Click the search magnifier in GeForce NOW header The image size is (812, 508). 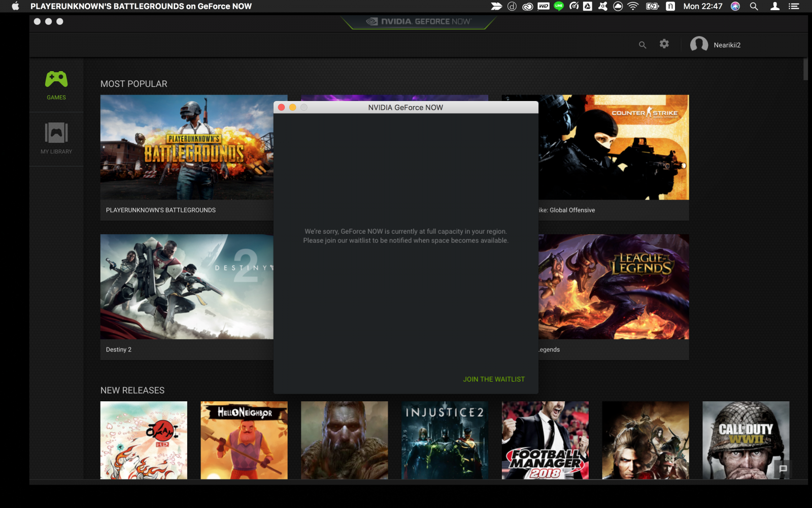pyautogui.click(x=642, y=45)
